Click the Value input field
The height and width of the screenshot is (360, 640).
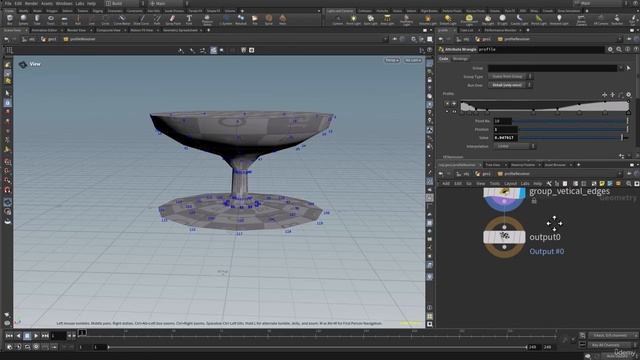tap(505, 138)
